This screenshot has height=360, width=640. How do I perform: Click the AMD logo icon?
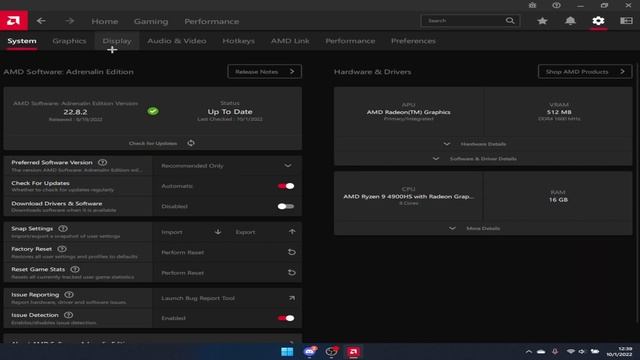pos(13,20)
